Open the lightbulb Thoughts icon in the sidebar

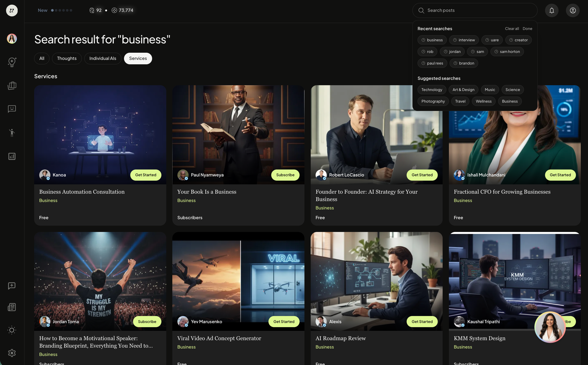12,62
